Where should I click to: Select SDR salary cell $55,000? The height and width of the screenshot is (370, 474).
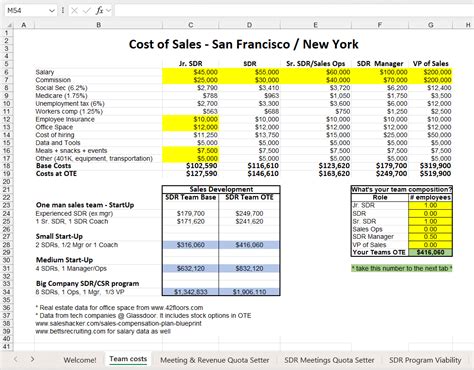click(x=250, y=72)
